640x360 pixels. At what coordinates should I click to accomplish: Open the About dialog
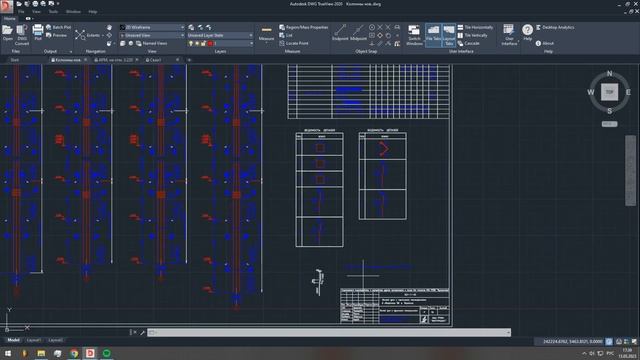click(544, 43)
